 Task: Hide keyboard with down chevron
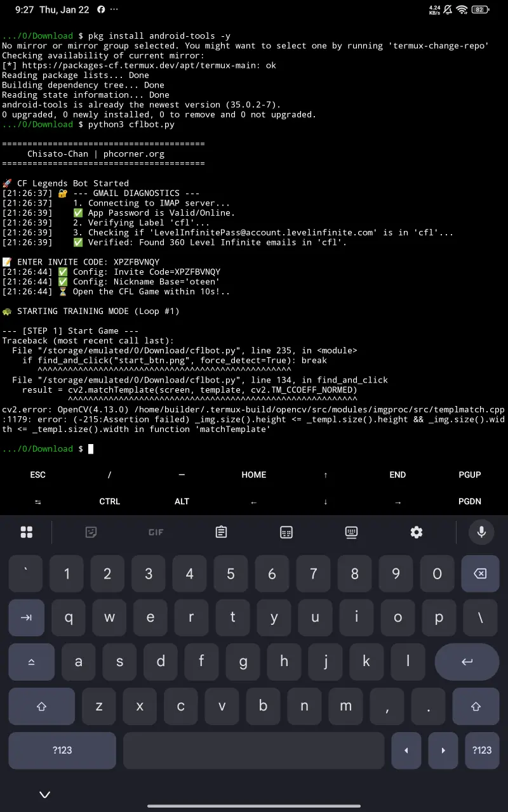[x=44, y=794]
